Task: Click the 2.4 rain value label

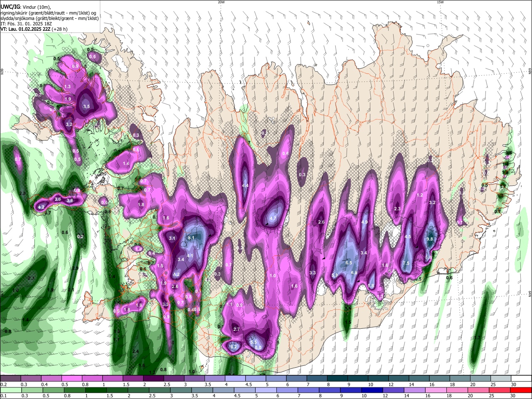Action: tap(135, 351)
